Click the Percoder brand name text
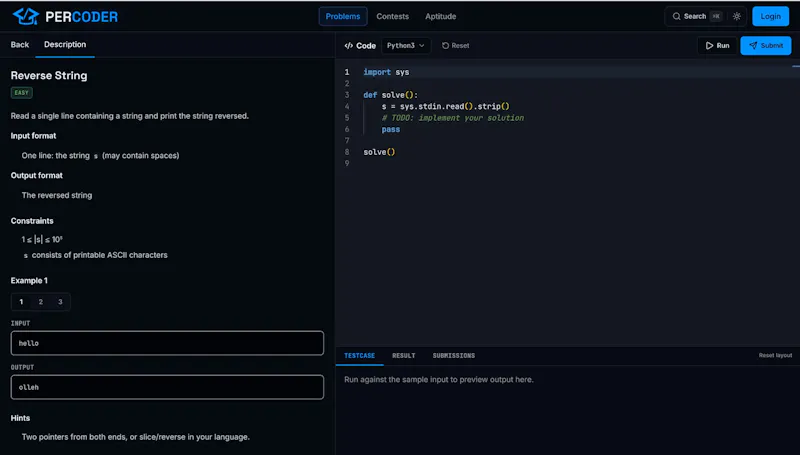This screenshot has height=455, width=800. click(x=82, y=17)
